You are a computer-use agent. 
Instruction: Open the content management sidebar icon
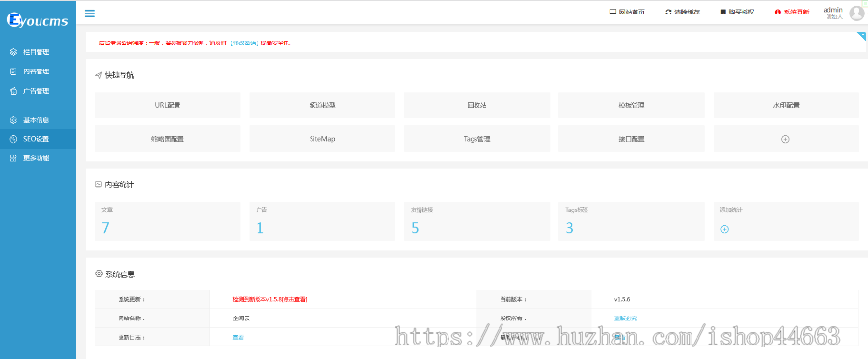[14, 71]
